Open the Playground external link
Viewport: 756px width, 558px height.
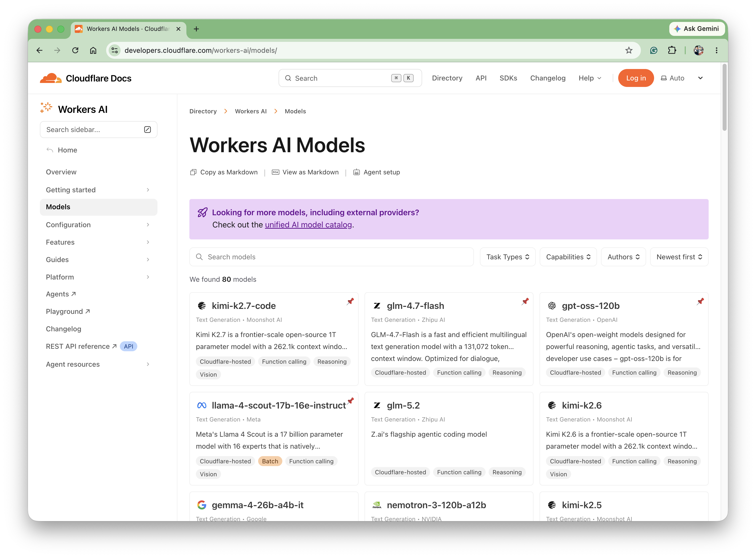[68, 311]
